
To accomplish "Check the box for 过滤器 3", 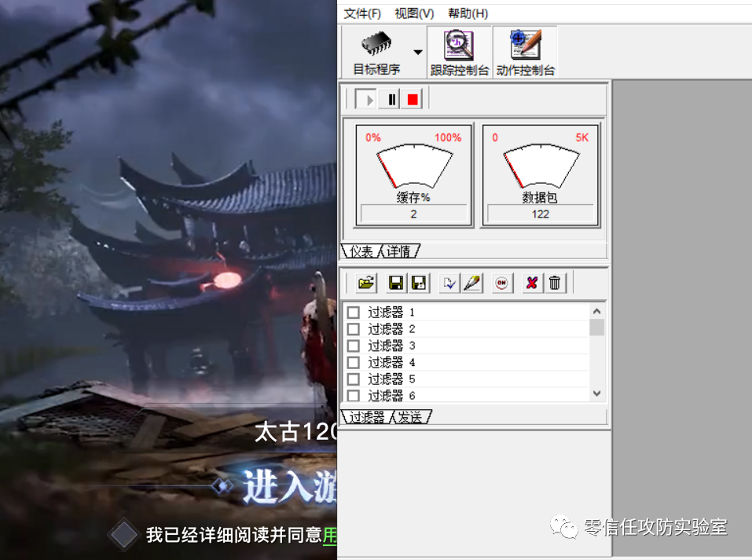I will [354, 346].
